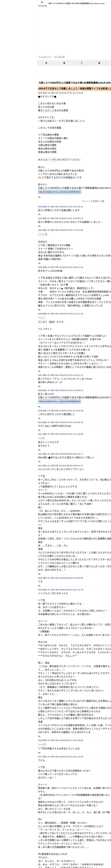This screenshot has width=111, height=868.
Task: Select page number 1 in pager
Action: pos(81,63)
